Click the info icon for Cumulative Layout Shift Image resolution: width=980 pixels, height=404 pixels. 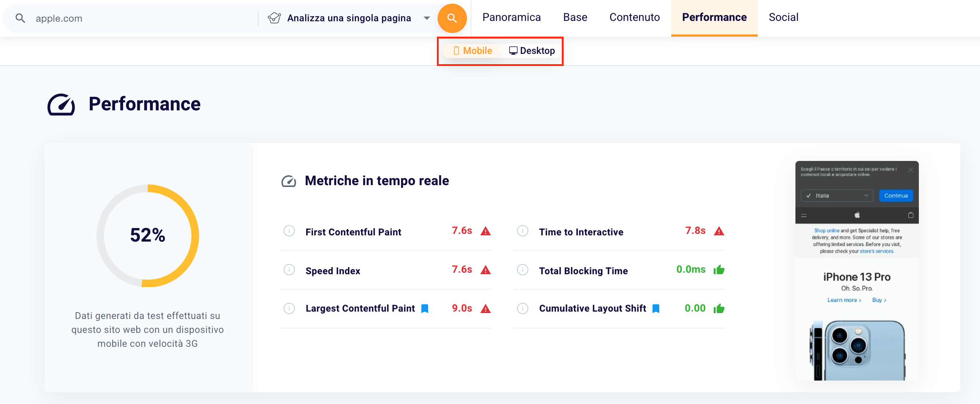coord(522,308)
